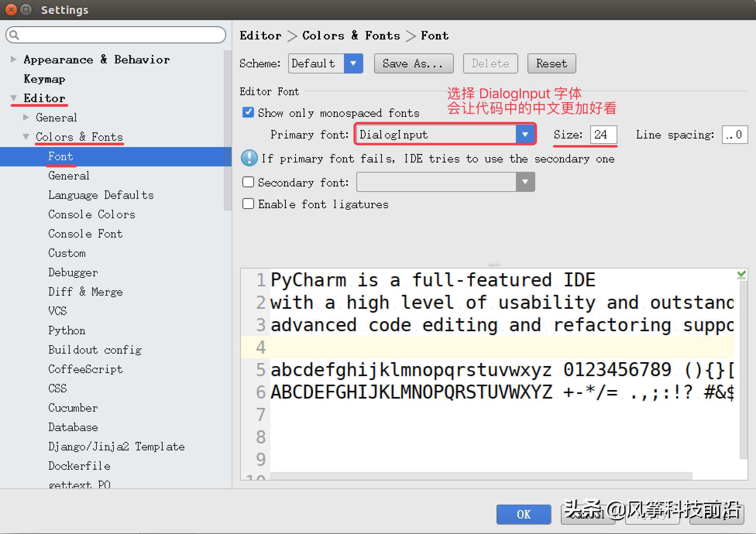Screen dimensions: 756x534
Task: Click the Delete scheme button
Action: click(x=490, y=63)
